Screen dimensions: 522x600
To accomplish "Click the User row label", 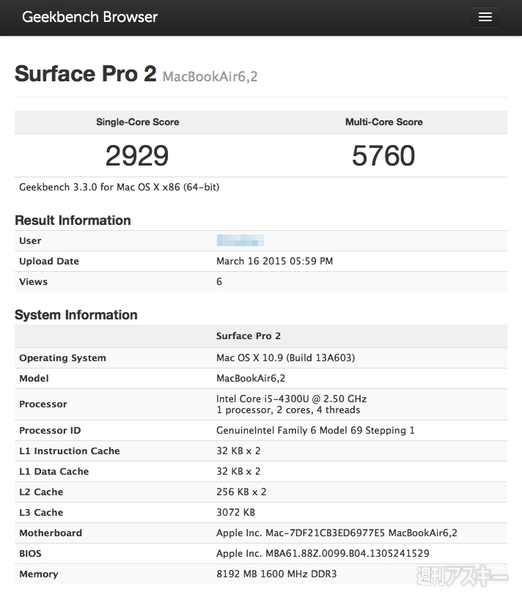I will [x=30, y=241].
